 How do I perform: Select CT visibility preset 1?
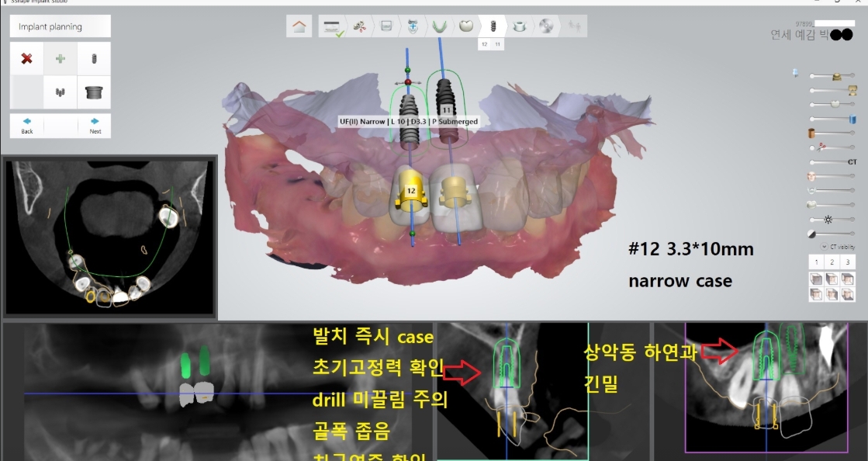click(x=816, y=262)
